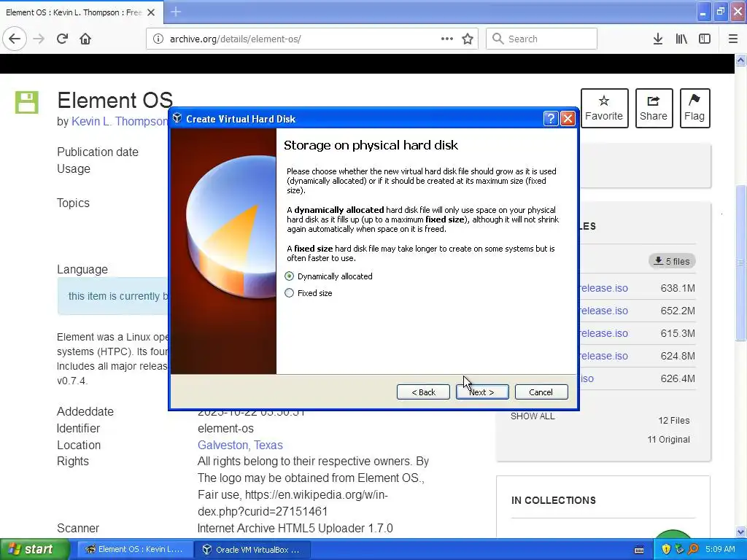747x560 pixels.
Task: Expand SHOW ALL files list
Action: pos(533,416)
